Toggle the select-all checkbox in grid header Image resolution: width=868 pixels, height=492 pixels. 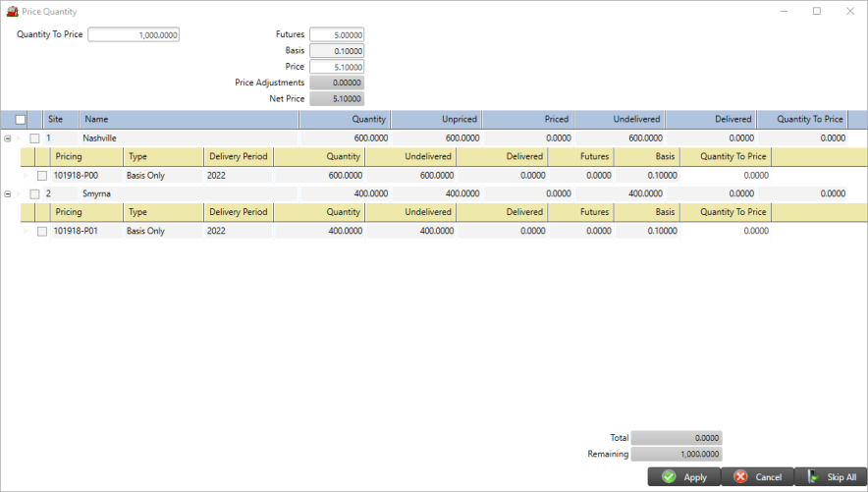21,120
